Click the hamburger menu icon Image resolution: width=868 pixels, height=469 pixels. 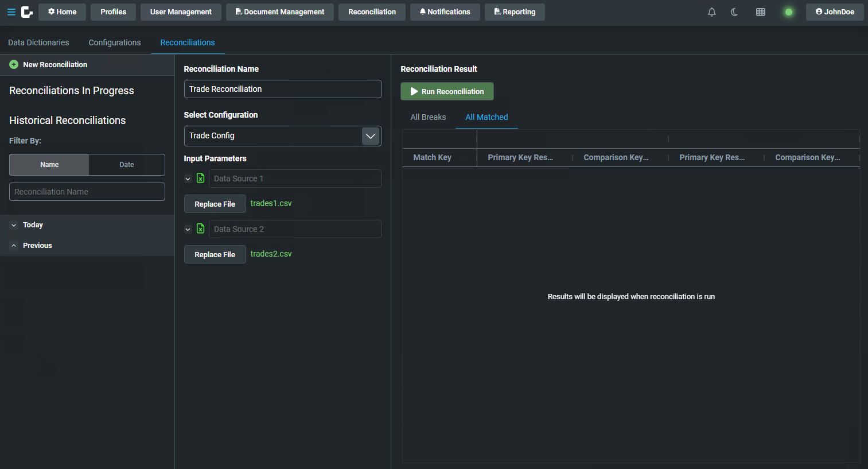tap(11, 12)
